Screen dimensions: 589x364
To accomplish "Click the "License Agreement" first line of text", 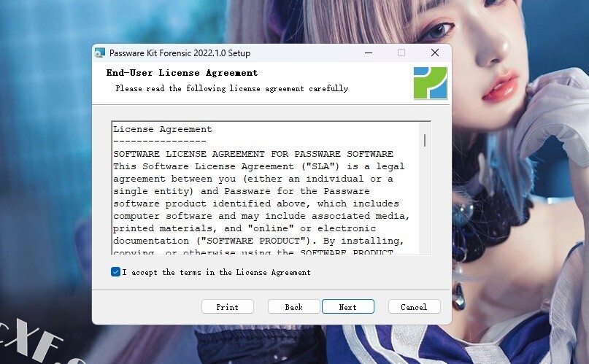I will tap(163, 129).
